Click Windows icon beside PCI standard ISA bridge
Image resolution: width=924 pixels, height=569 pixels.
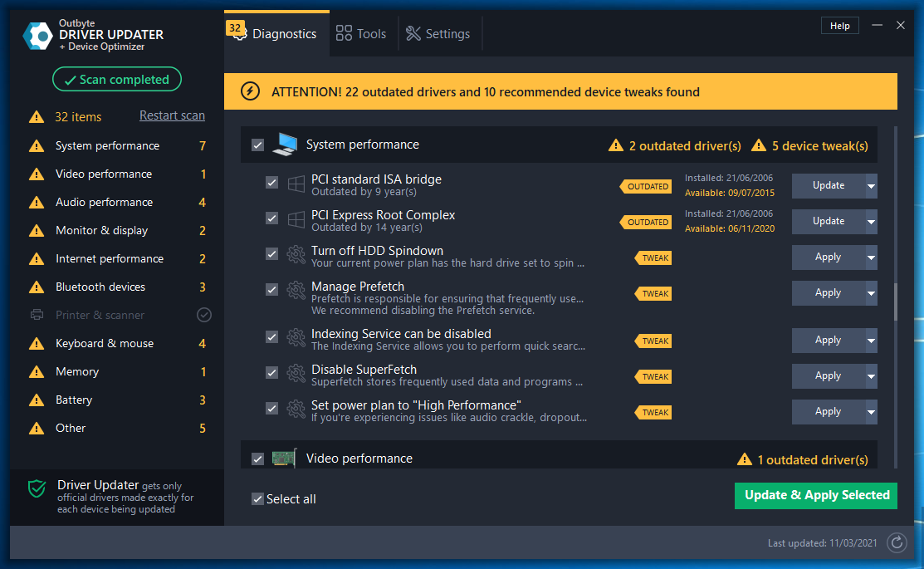pyautogui.click(x=296, y=183)
